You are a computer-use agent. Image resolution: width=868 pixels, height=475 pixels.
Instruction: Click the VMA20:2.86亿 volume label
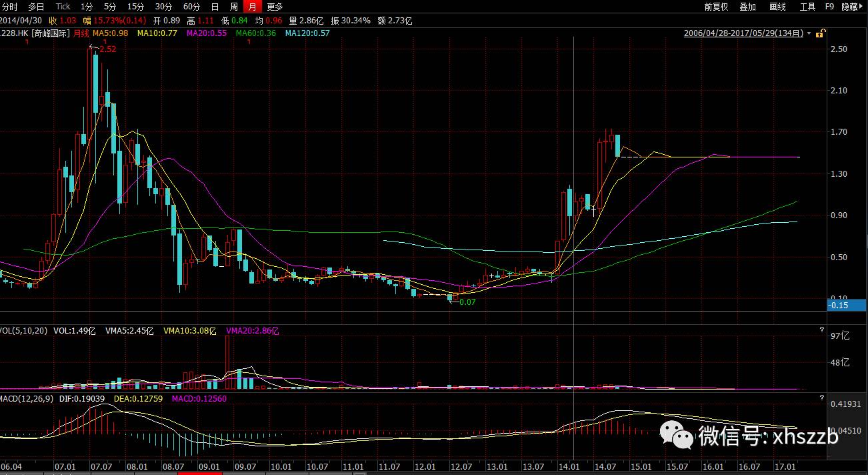click(253, 330)
